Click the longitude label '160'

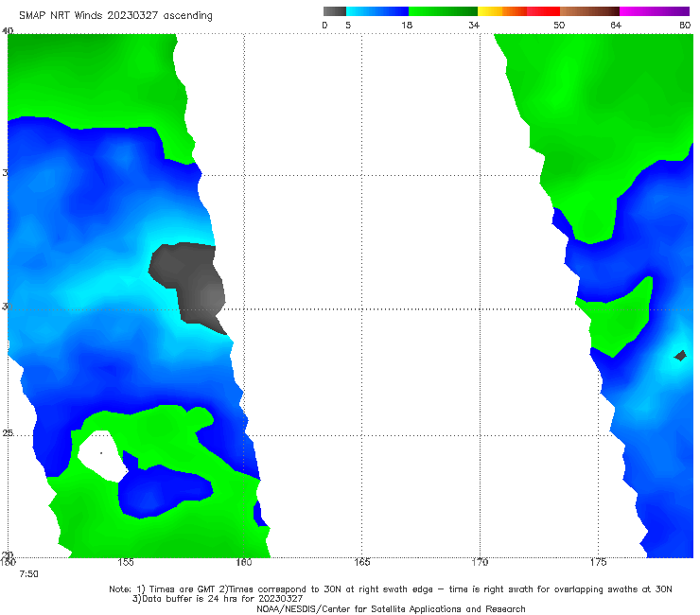tap(244, 562)
